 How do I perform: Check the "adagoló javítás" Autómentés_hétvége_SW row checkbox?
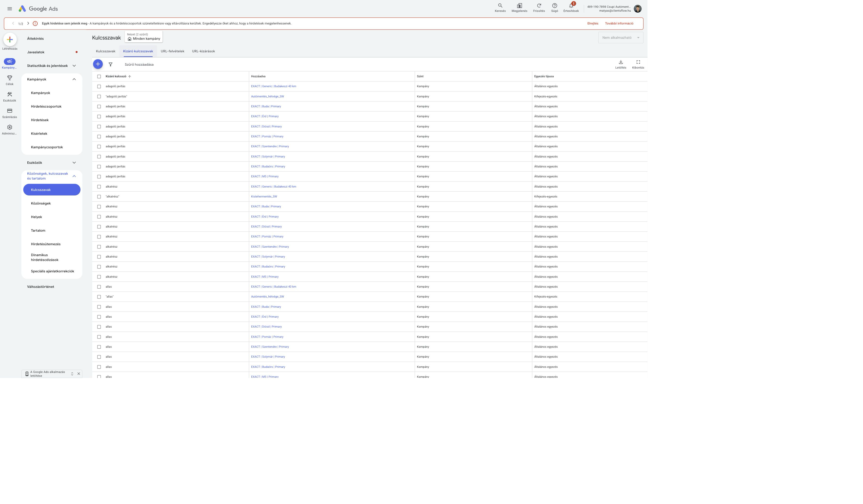99,96
